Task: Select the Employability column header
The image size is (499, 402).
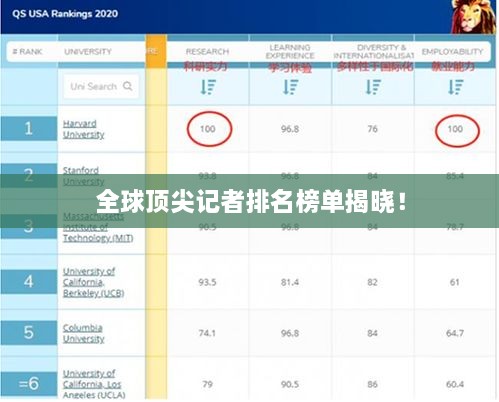Action: coord(452,52)
